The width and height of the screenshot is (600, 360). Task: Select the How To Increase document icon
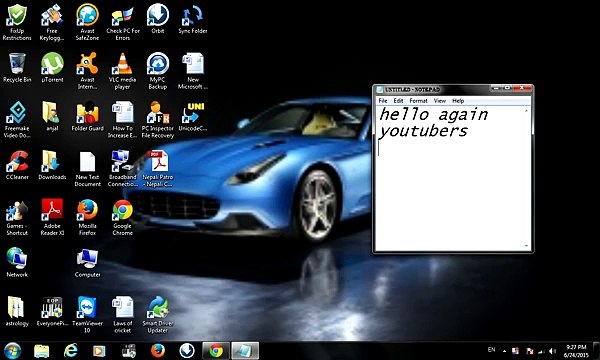coord(122,120)
